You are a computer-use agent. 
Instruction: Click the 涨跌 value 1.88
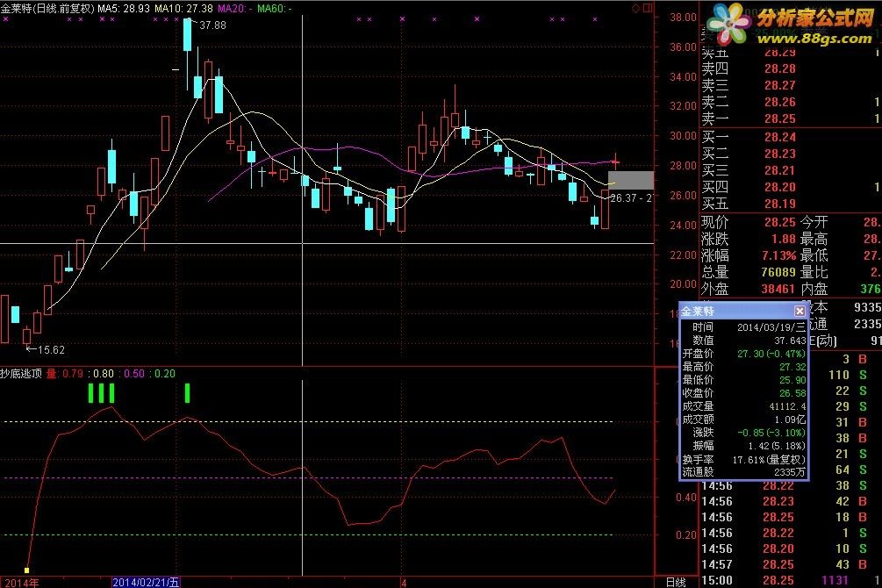coord(784,239)
